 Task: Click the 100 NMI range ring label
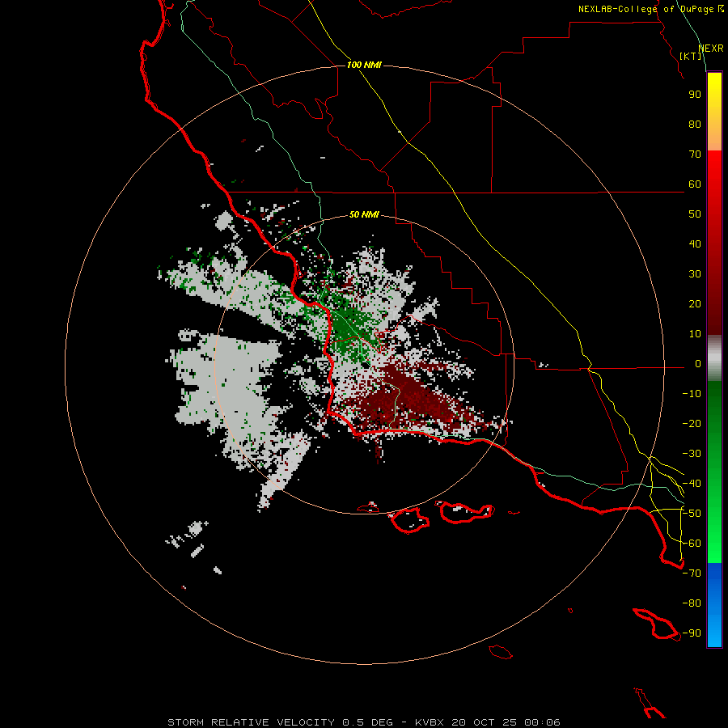pos(364,65)
